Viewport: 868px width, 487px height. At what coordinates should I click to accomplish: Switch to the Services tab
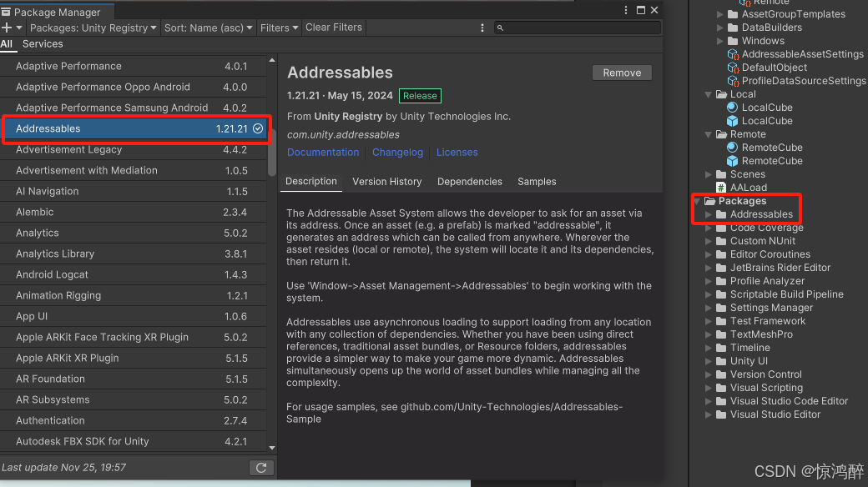pyautogui.click(x=43, y=44)
